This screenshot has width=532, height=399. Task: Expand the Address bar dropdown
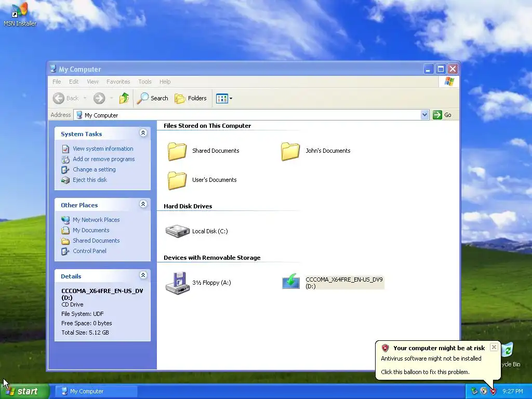424,115
